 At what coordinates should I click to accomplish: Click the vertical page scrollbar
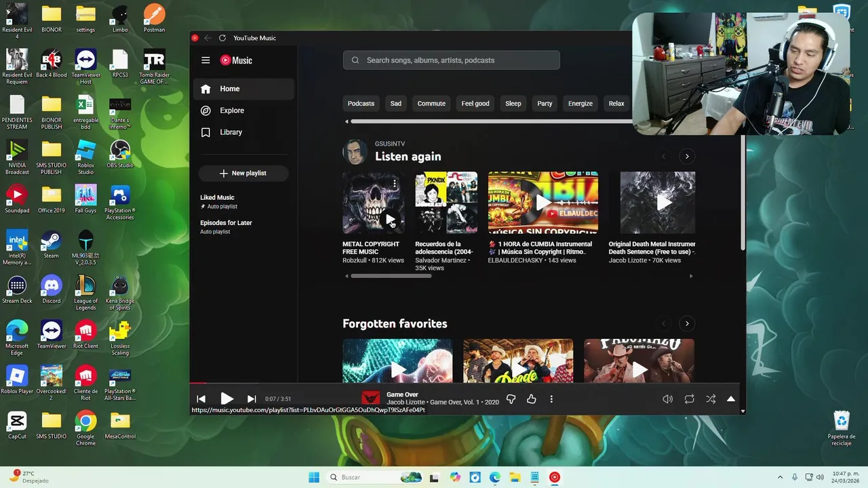tap(743, 193)
